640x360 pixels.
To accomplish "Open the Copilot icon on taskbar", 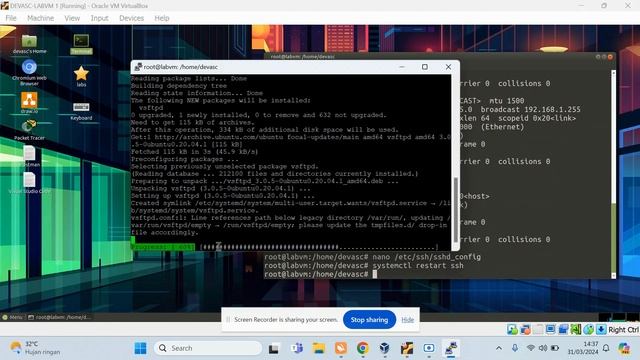I will (624, 348).
